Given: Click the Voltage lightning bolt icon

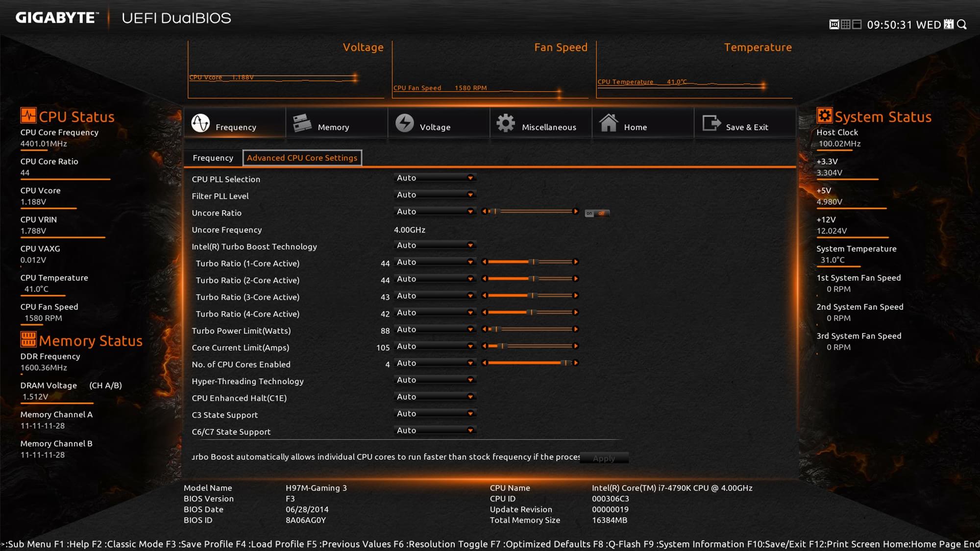Looking at the screenshot, I should tap(405, 123).
